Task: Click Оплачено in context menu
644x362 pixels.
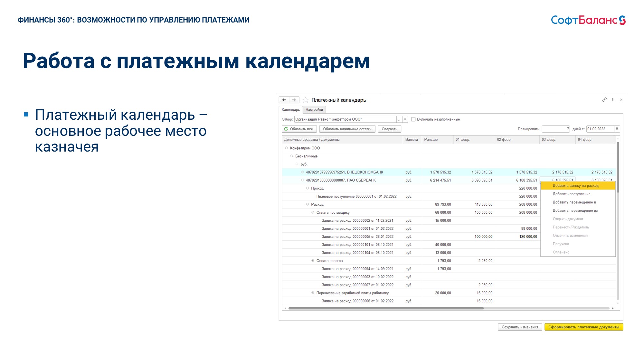Action: click(x=578, y=253)
